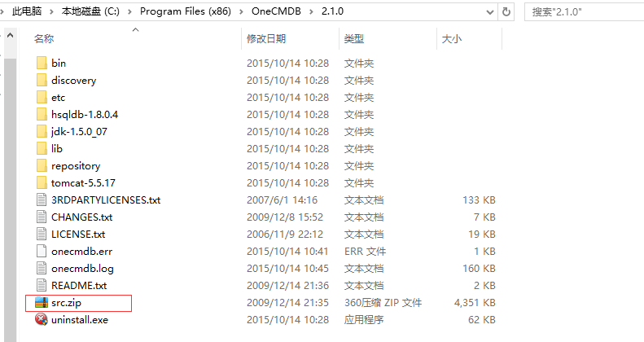The width and height of the screenshot is (644, 342).
Task: Select the folder name repository
Action: [x=76, y=166]
